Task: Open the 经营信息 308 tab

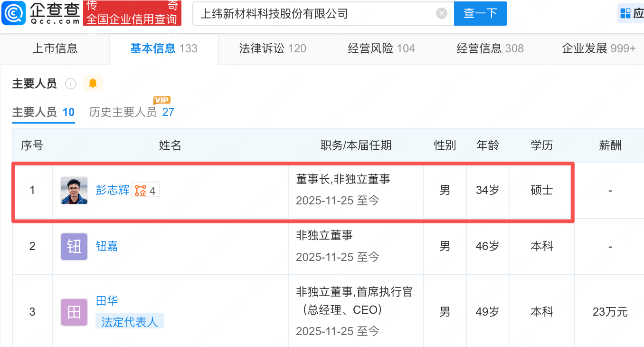Action: (x=490, y=48)
